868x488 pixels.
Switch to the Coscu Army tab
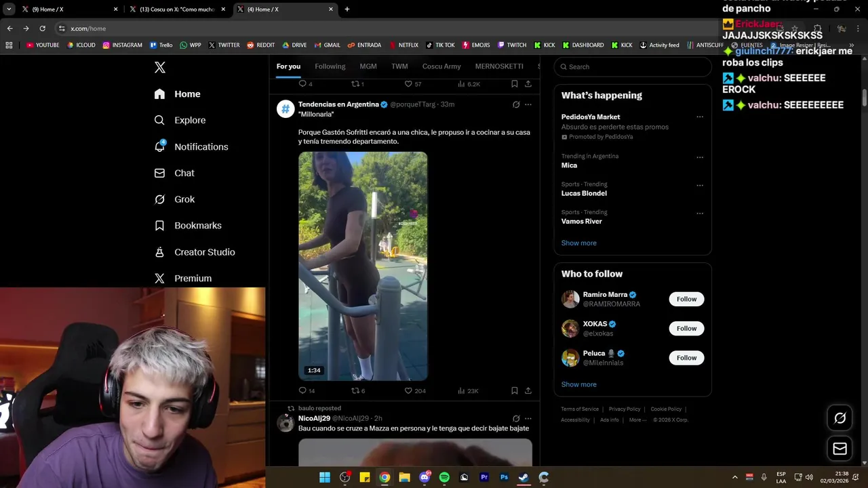tap(441, 66)
